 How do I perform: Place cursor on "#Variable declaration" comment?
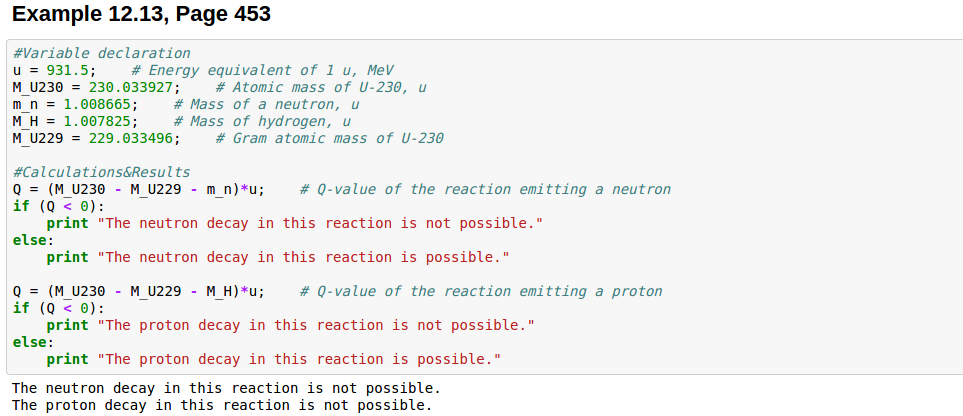tap(101, 53)
